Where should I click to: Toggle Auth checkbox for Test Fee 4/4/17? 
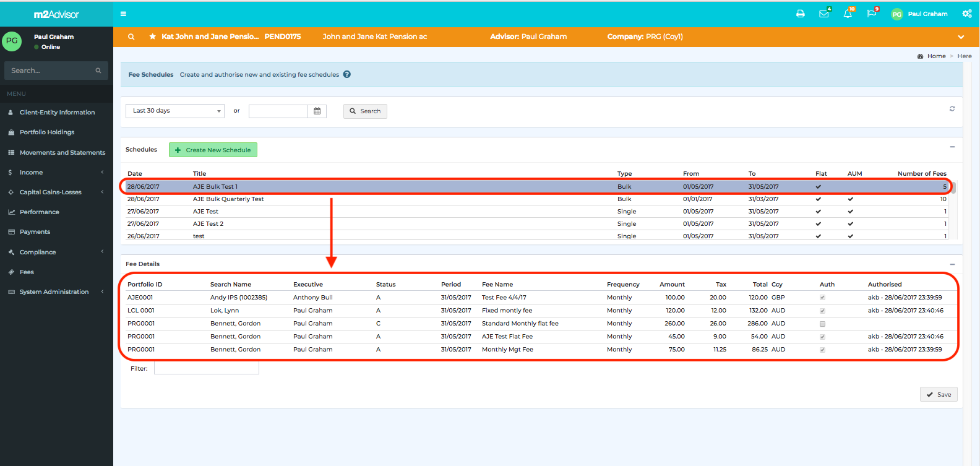click(x=822, y=298)
